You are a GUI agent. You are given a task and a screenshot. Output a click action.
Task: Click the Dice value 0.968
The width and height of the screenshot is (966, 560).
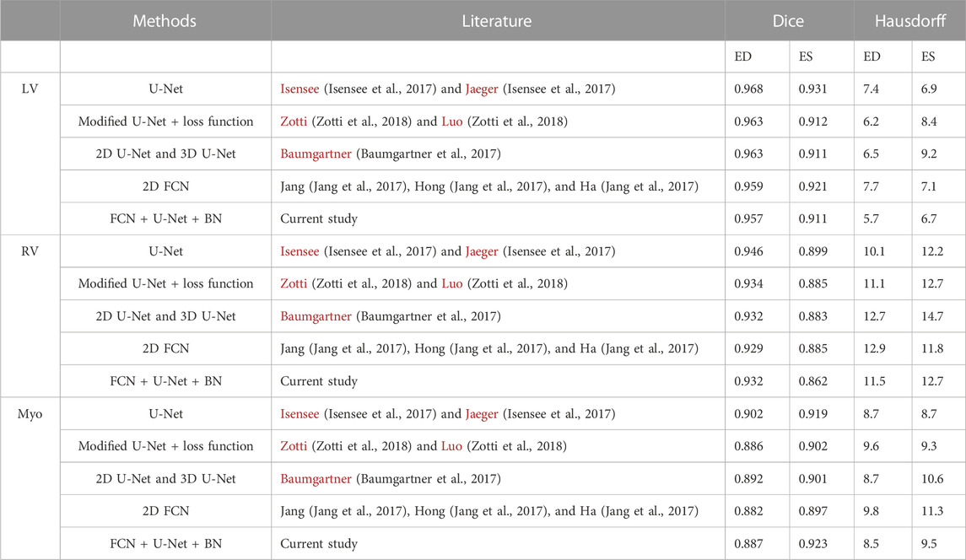pyautogui.click(x=748, y=89)
